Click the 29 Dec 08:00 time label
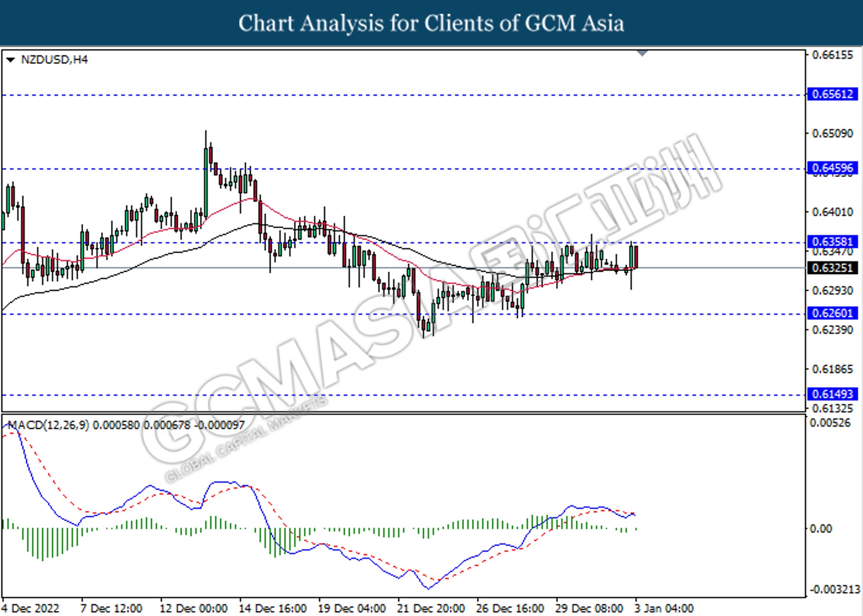 point(589,609)
